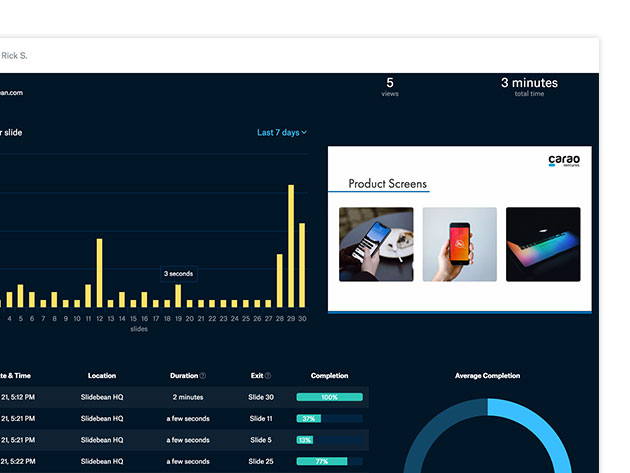Click the '2 minutes' duration cell
The height and width of the screenshot is (473, 630).
188,397
